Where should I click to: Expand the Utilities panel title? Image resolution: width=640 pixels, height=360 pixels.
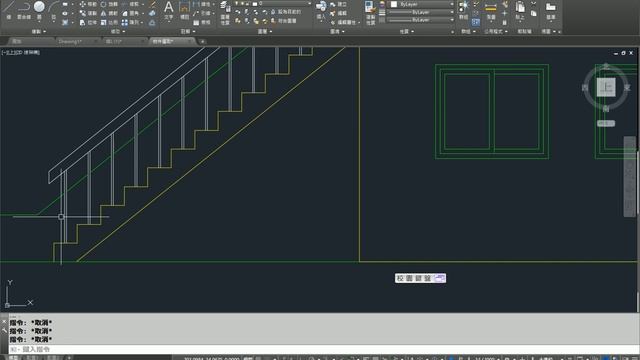click(496, 31)
